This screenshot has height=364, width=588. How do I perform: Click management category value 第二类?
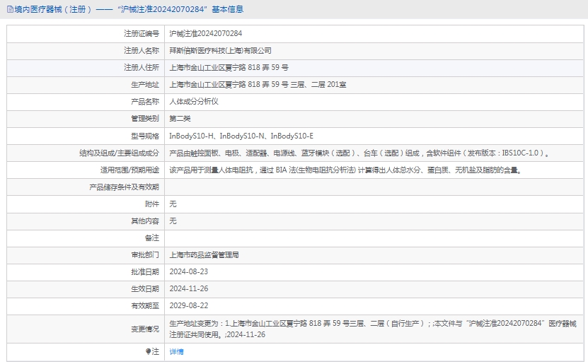click(180, 118)
